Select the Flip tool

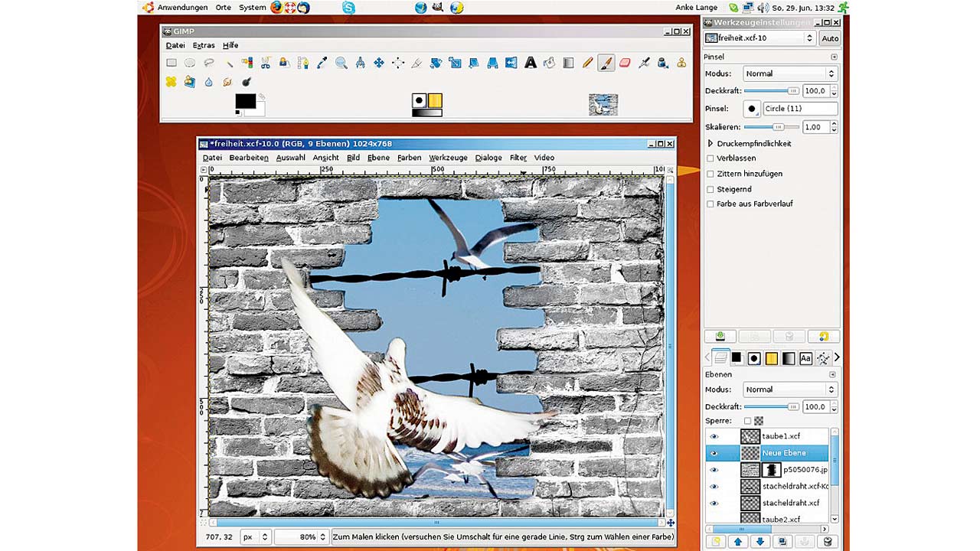point(511,63)
